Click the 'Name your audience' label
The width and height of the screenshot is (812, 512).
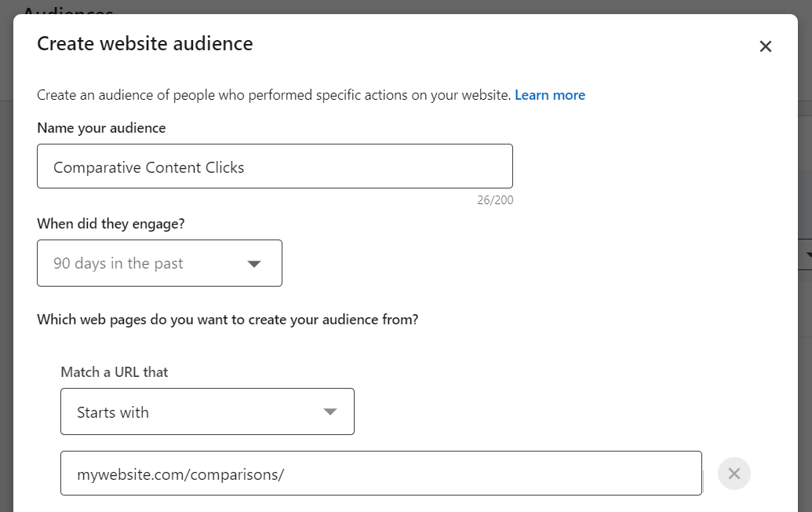pyautogui.click(x=101, y=128)
